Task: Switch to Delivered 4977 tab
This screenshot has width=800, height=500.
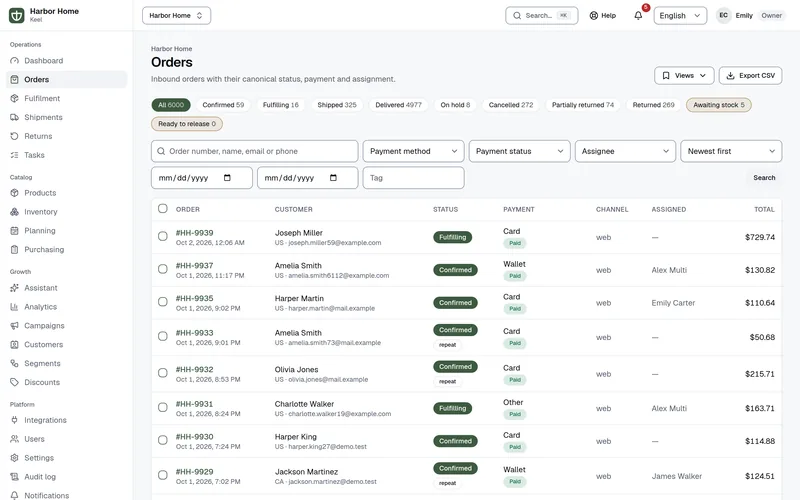Action: tap(398, 105)
